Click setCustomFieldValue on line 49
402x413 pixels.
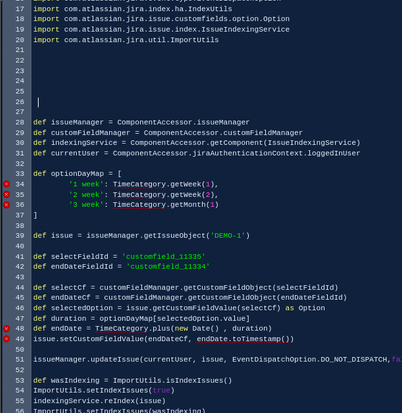101,339
